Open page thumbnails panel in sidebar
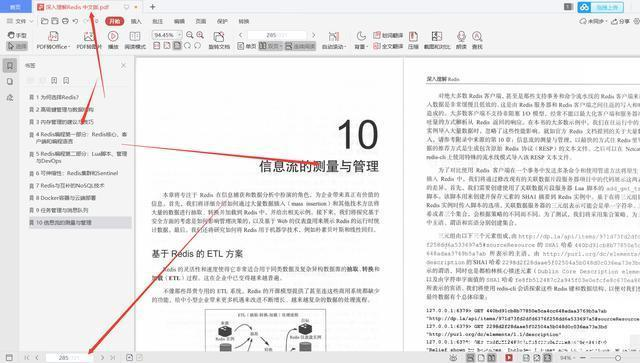Viewport: 640px width, 363px height. click(x=10, y=82)
